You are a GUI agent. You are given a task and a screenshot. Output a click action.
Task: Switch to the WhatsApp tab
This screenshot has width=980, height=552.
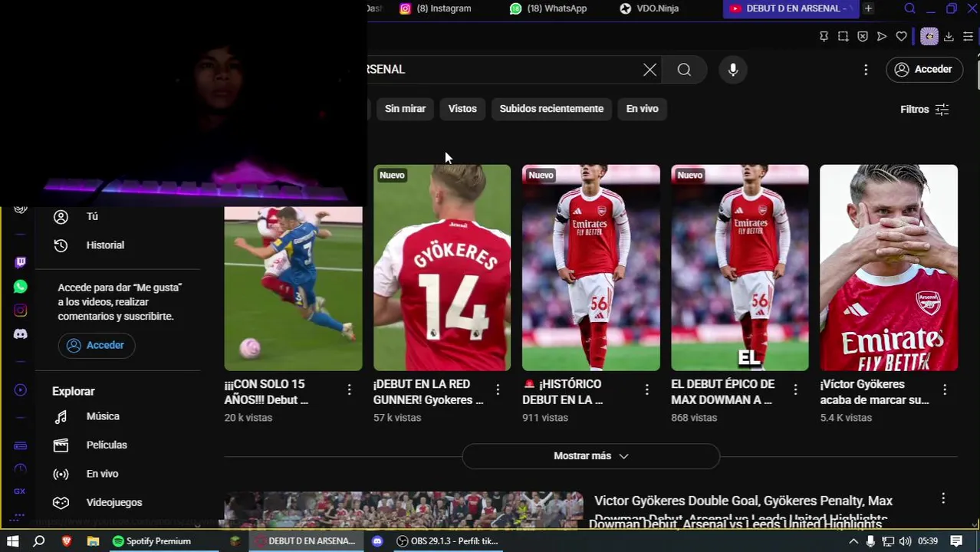[x=548, y=8]
